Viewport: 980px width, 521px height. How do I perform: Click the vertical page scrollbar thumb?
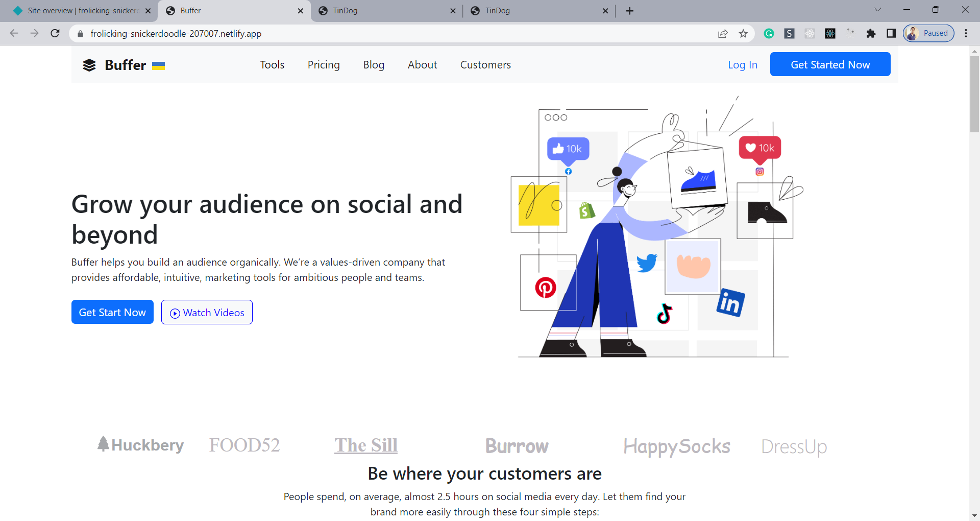pyautogui.click(x=974, y=94)
